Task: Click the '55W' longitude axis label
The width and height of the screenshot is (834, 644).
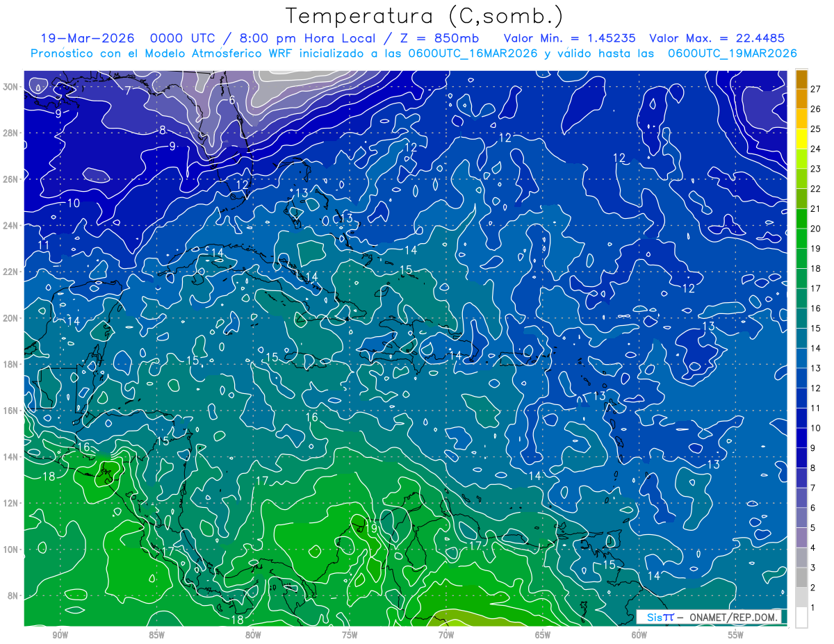Action: pos(736,636)
